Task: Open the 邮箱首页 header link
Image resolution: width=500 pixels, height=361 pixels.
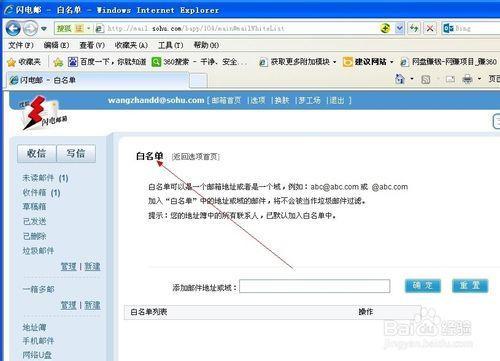Action: pos(226,100)
